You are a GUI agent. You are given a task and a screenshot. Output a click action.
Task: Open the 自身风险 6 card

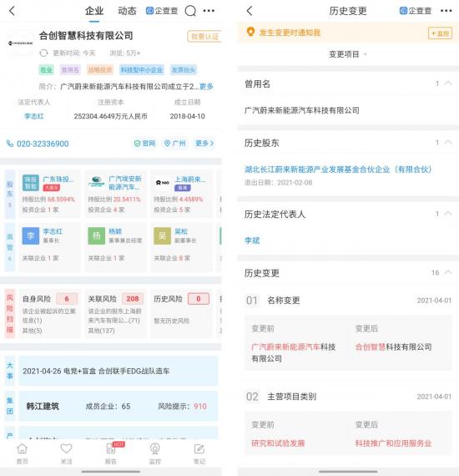(x=50, y=314)
